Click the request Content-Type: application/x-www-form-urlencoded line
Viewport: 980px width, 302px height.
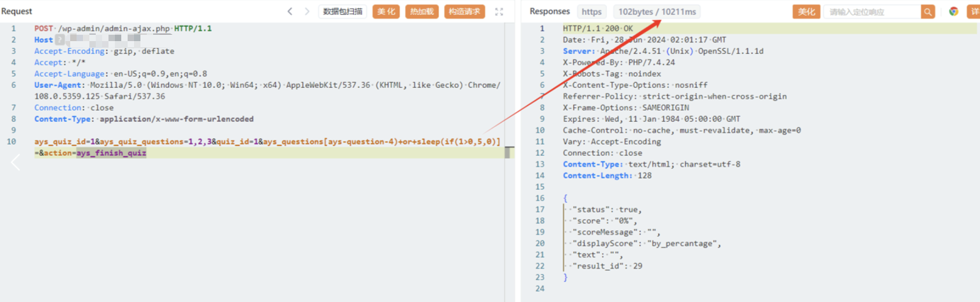coord(144,119)
